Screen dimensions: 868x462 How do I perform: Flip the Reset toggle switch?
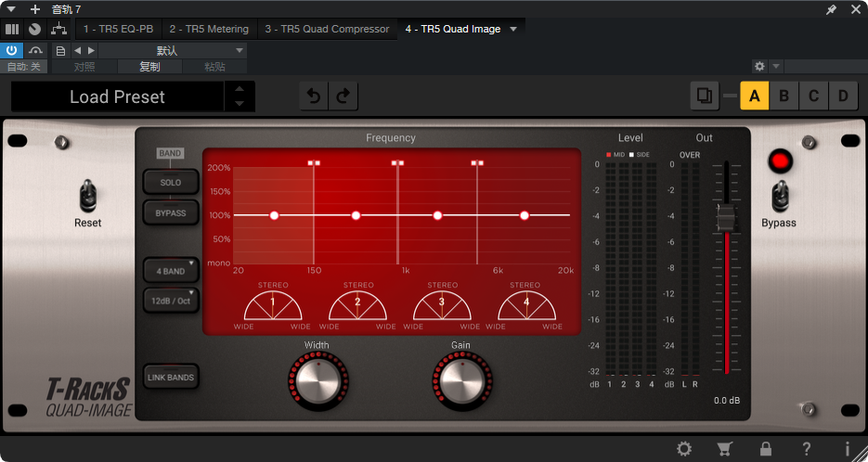tap(88, 196)
